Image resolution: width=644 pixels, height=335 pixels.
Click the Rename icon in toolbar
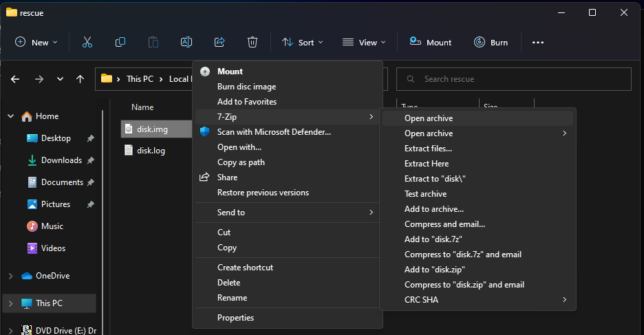(186, 42)
